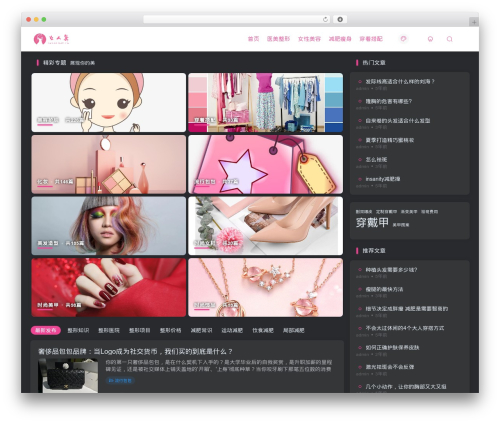Reload the page with browser refresh icon
This screenshot has height=423, width=500.
pos(325,20)
